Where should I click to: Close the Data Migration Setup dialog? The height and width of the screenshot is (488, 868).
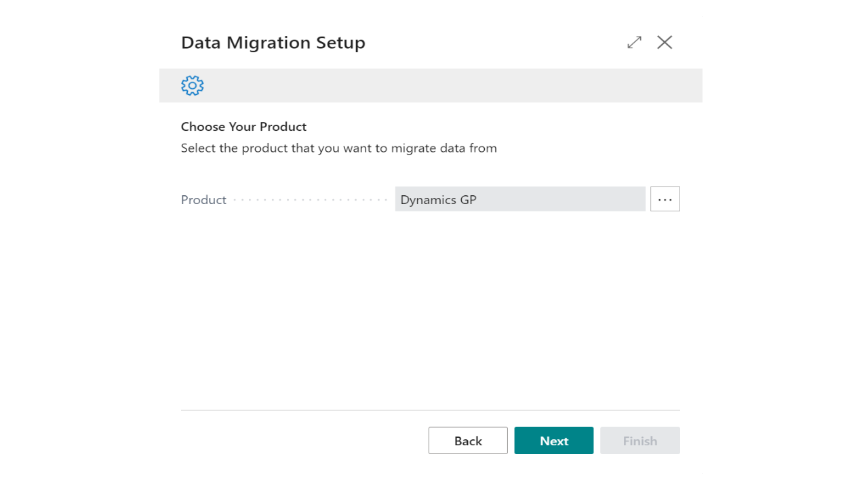tap(665, 42)
